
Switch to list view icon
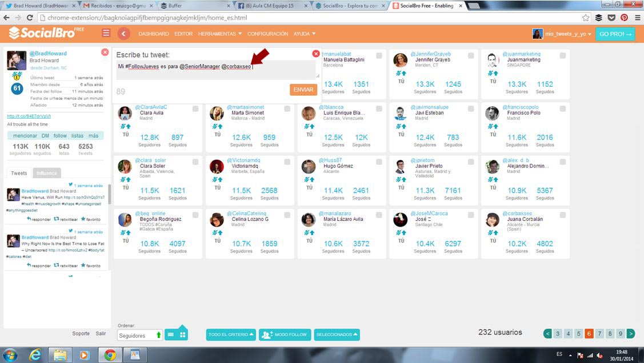[171, 335]
